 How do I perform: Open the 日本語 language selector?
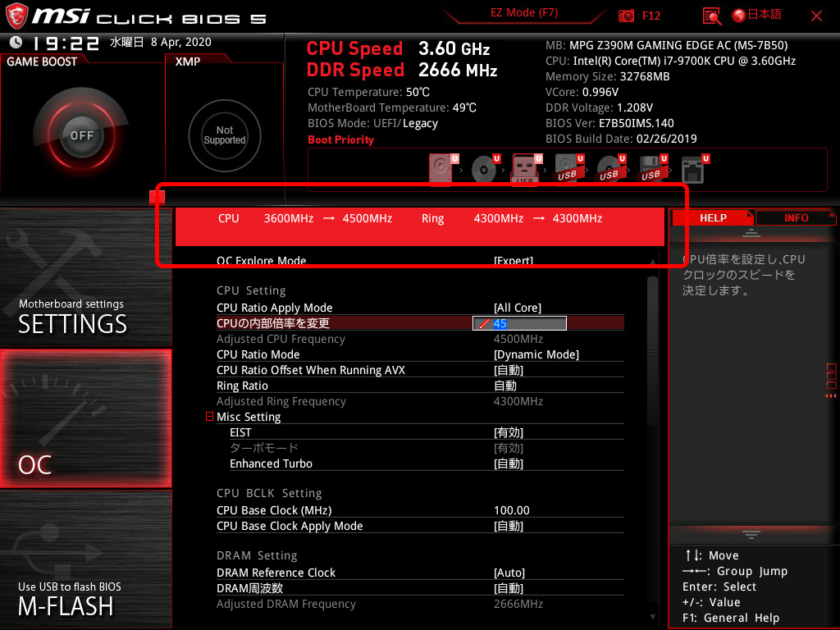[x=756, y=15]
